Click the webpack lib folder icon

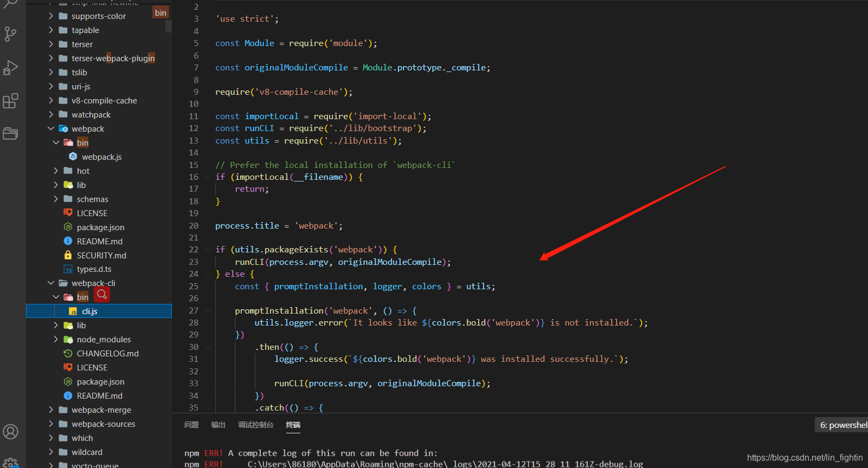(68, 185)
